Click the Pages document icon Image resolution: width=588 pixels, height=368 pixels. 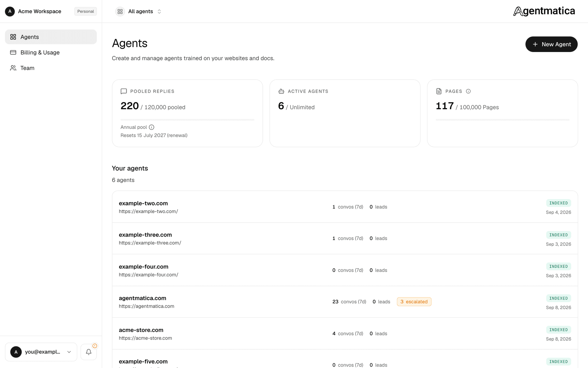pos(439,91)
